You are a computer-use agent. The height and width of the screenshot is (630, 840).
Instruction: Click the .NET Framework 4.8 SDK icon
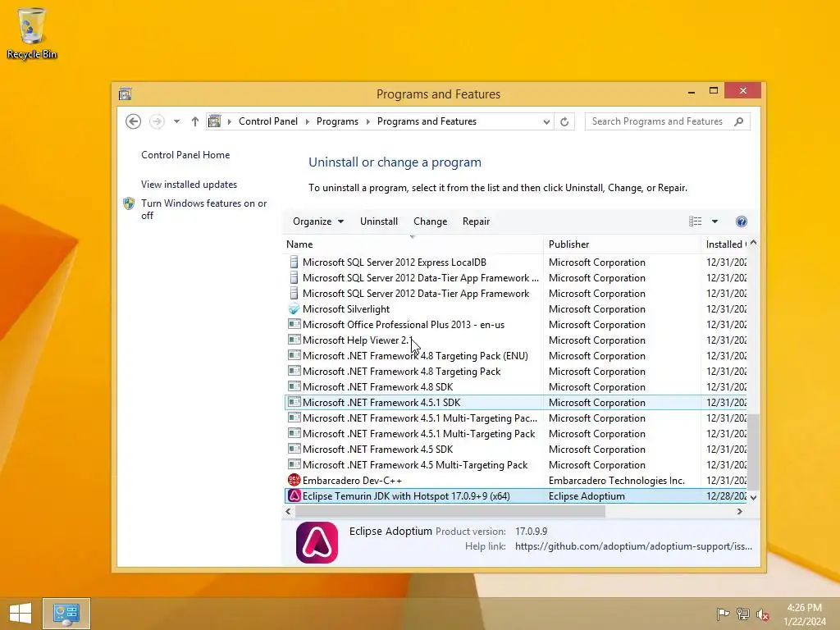click(x=294, y=386)
